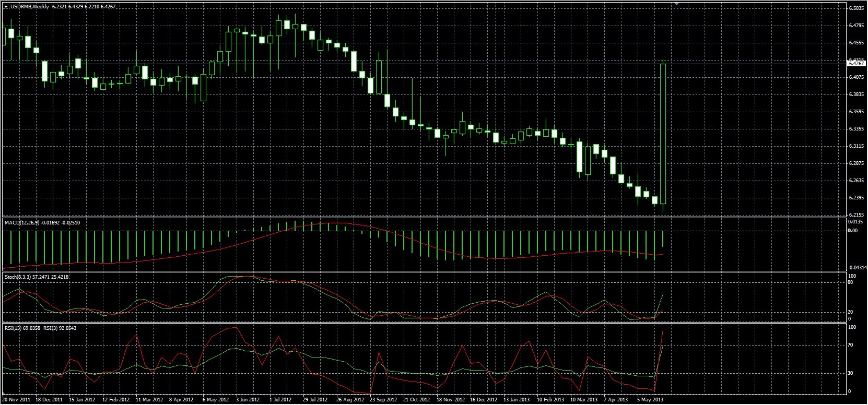The height and width of the screenshot is (405, 868).
Task: Select the RSI(3) 92.0543 indicator label
Action: pyautogui.click(x=60, y=328)
